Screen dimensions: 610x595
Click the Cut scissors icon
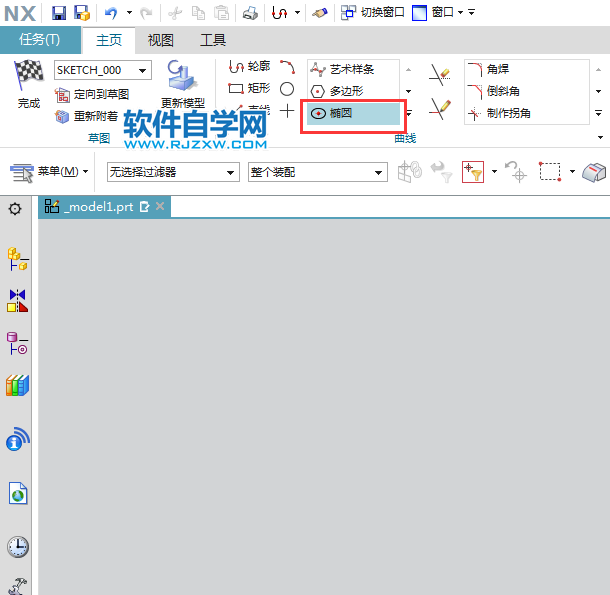click(x=175, y=14)
